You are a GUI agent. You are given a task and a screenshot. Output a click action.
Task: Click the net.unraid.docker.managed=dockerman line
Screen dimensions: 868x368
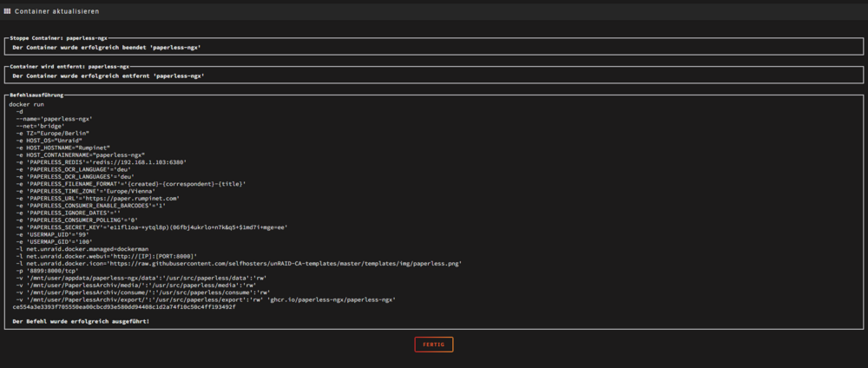coord(82,248)
